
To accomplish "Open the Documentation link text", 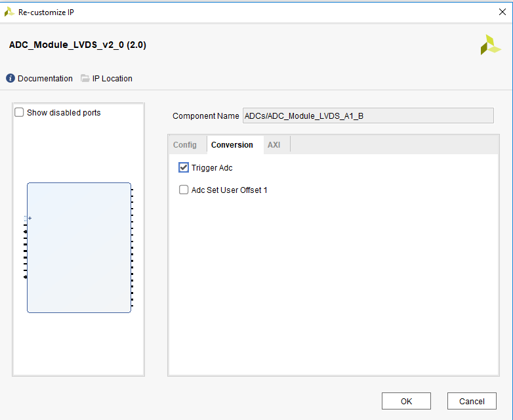I will [x=45, y=79].
